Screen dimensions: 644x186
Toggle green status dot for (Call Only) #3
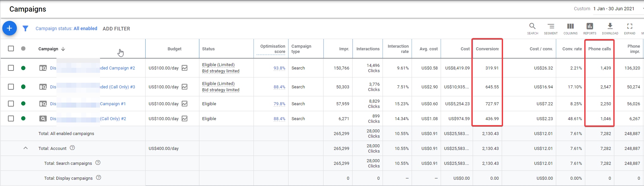click(23, 87)
